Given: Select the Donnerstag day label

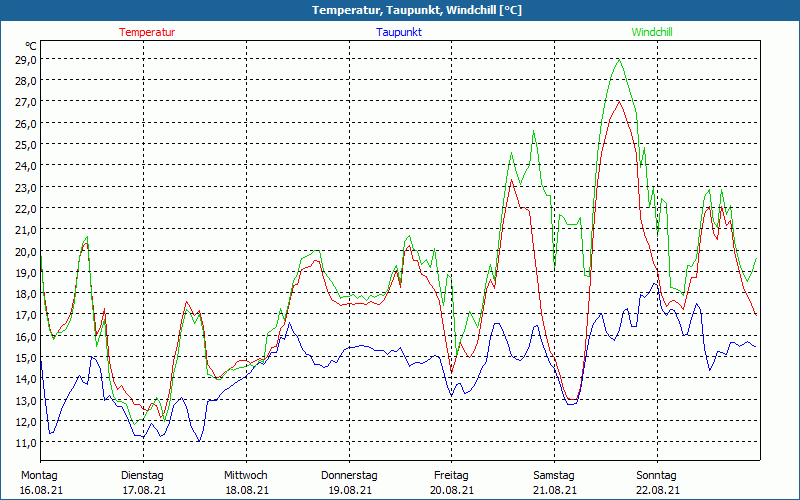Looking at the screenshot, I should click(x=349, y=475).
